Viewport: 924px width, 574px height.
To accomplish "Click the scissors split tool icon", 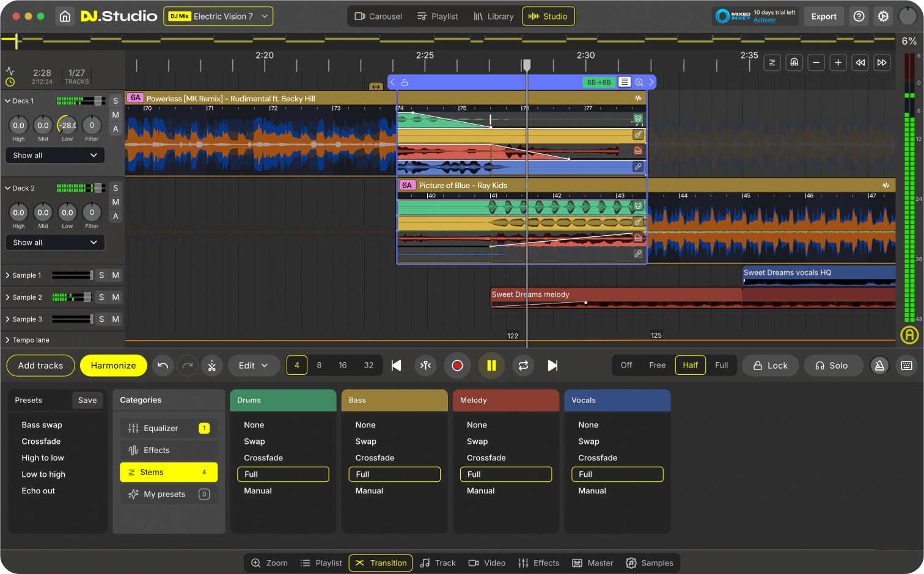I will 212,365.
